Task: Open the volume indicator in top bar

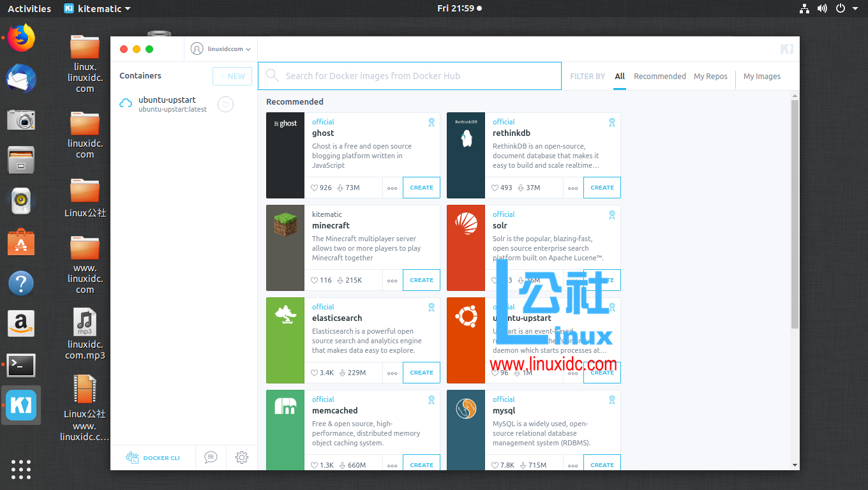Action: click(822, 8)
